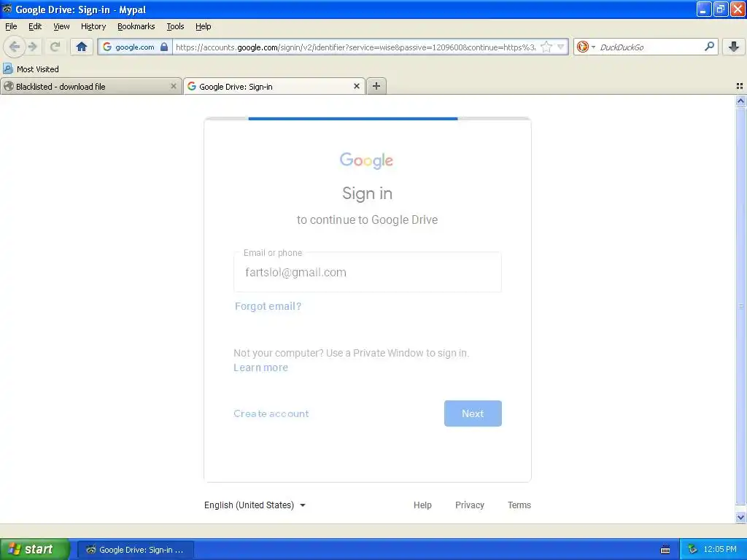Click the search magnifier icon
The width and height of the screenshot is (747, 560).
709,47
